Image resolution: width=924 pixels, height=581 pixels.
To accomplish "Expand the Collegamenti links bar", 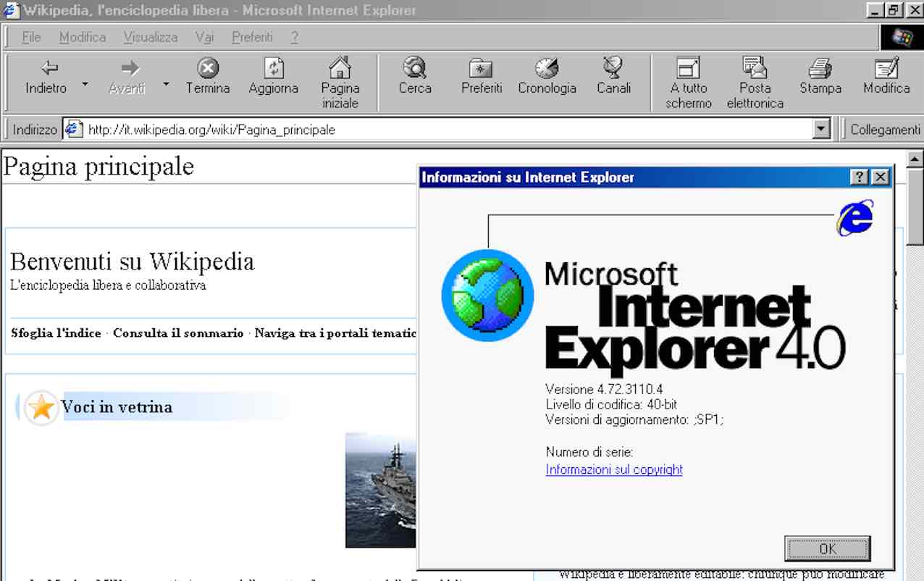I will (x=885, y=130).
